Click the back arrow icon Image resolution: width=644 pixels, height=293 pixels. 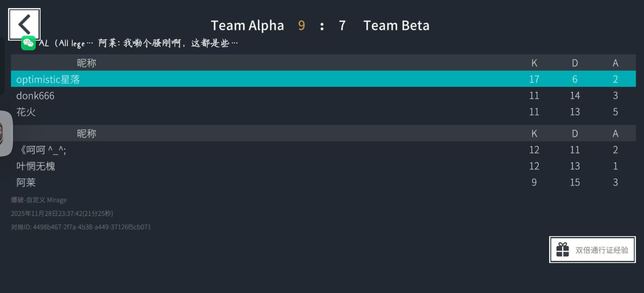tap(24, 24)
